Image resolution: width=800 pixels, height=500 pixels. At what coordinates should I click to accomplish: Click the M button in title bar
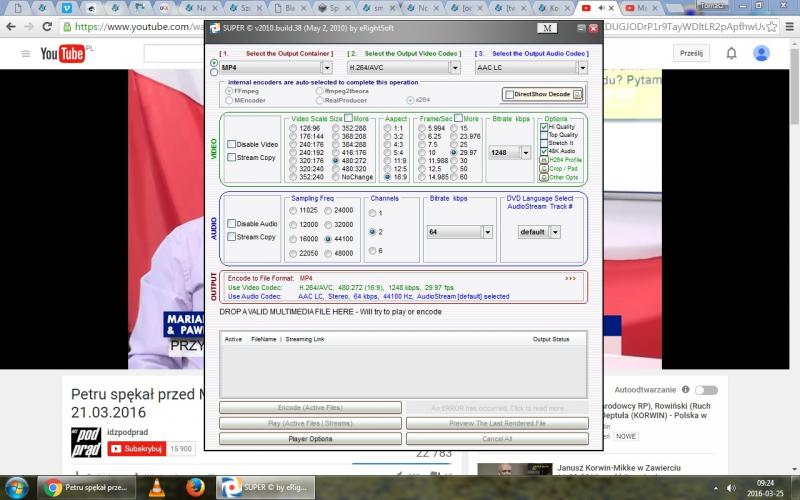(547, 28)
